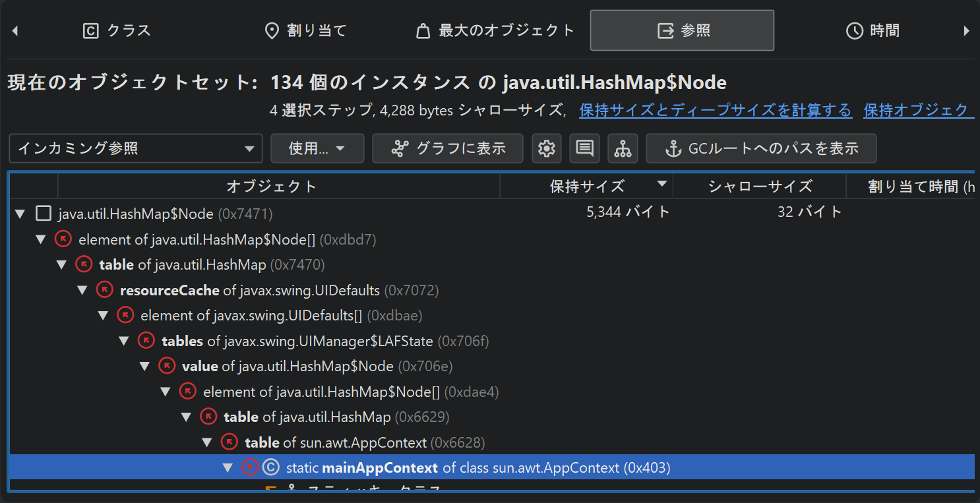Click red reference icon beside resourceCache
Viewport: 980px width, 503px height.
(x=104, y=290)
